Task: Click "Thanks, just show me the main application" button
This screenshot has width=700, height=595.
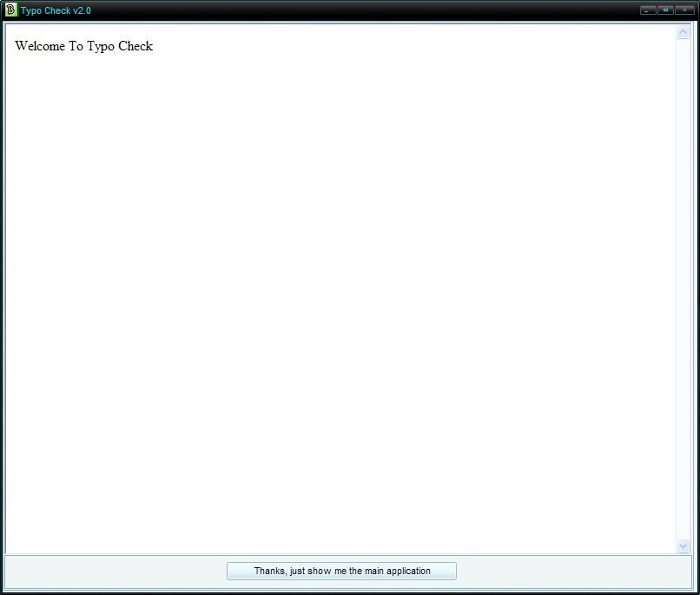Action: 341,571
